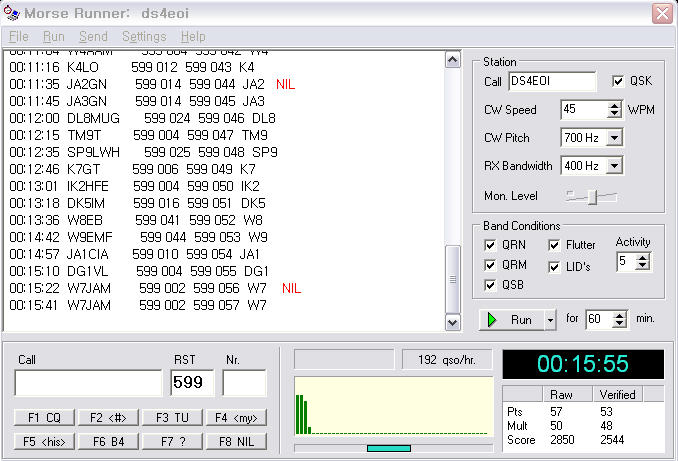Viewport: 678px width, 461px height.
Task: Click the teal RIT indicator bar
Action: [x=389, y=448]
